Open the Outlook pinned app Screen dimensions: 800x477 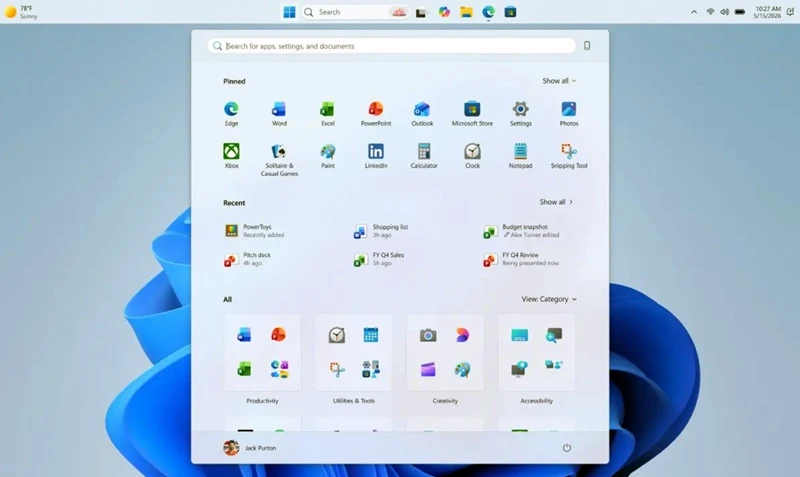click(422, 113)
